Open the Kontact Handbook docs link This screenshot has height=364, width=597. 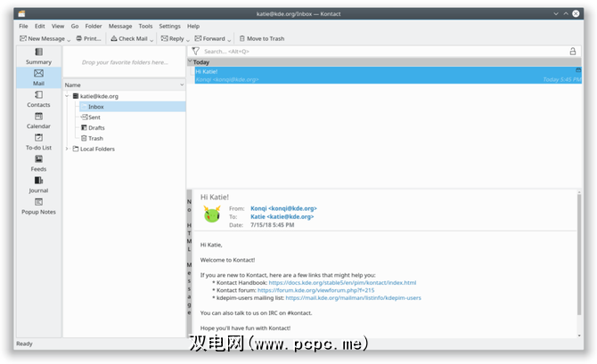tap(342, 283)
